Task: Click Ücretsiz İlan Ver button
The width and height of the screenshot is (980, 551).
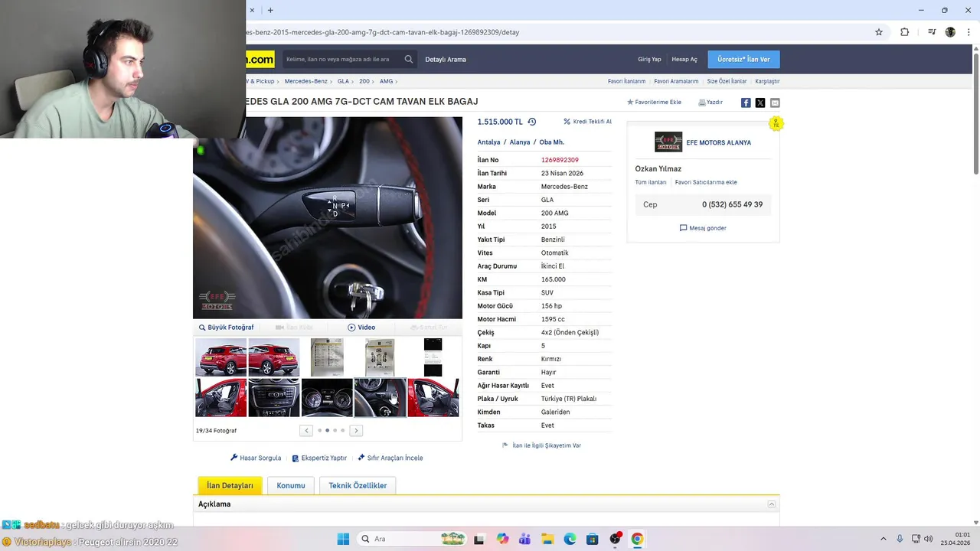Action: [743, 59]
